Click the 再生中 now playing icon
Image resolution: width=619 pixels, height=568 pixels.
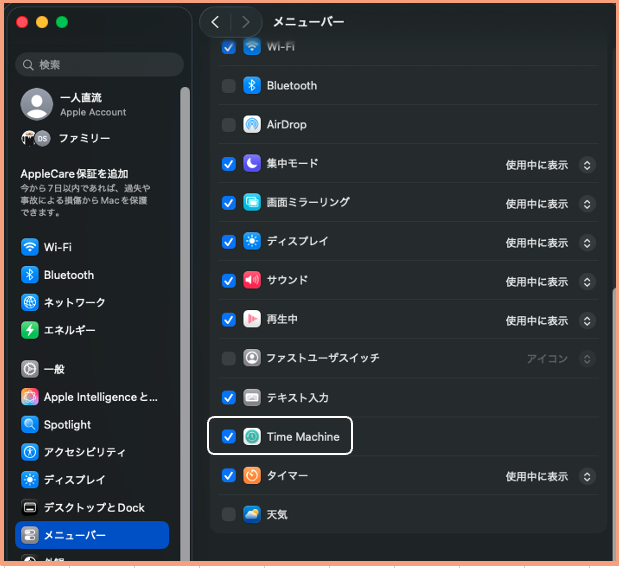[252, 320]
